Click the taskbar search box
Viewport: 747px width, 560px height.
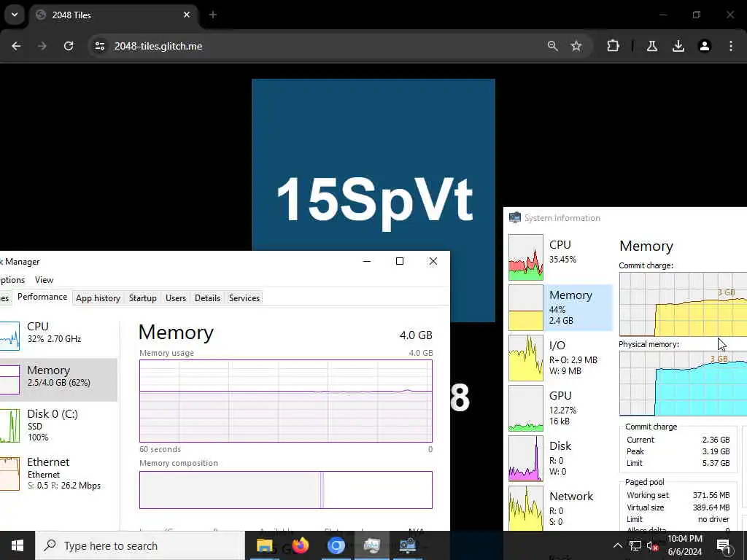[140, 545]
